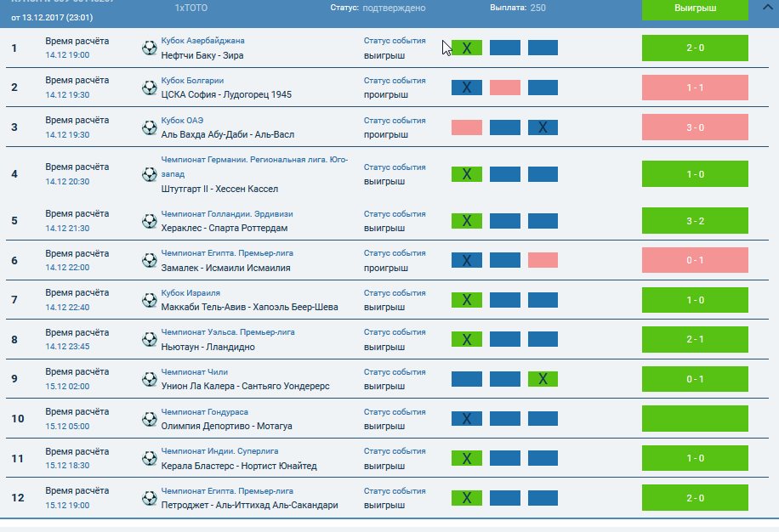Click team names Петроджет - Аль-Иттихад Аль-Сакандари
Image resolution: width=779 pixels, height=532 pixels.
[249, 505]
